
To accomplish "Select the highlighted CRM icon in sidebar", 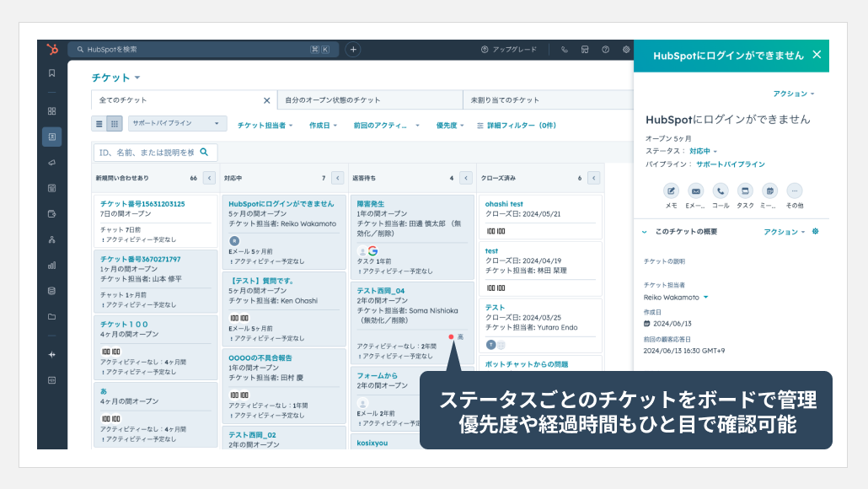I will tap(52, 137).
